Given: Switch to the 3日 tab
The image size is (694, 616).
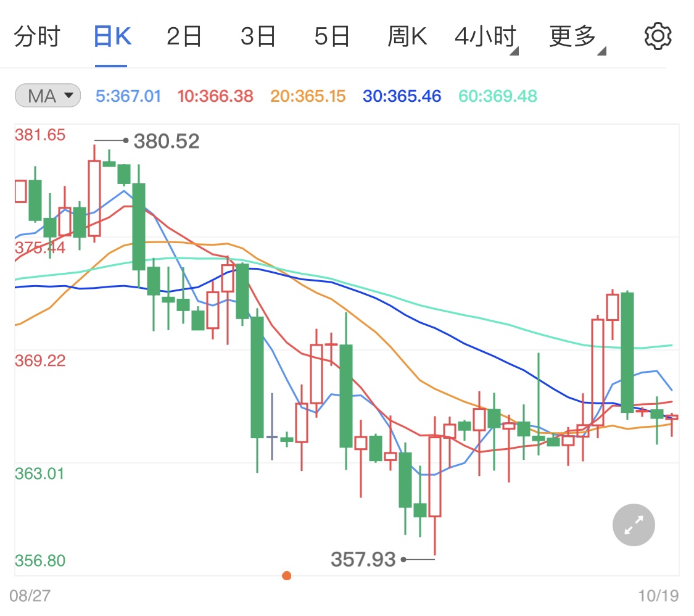Looking at the screenshot, I should pyautogui.click(x=258, y=36).
